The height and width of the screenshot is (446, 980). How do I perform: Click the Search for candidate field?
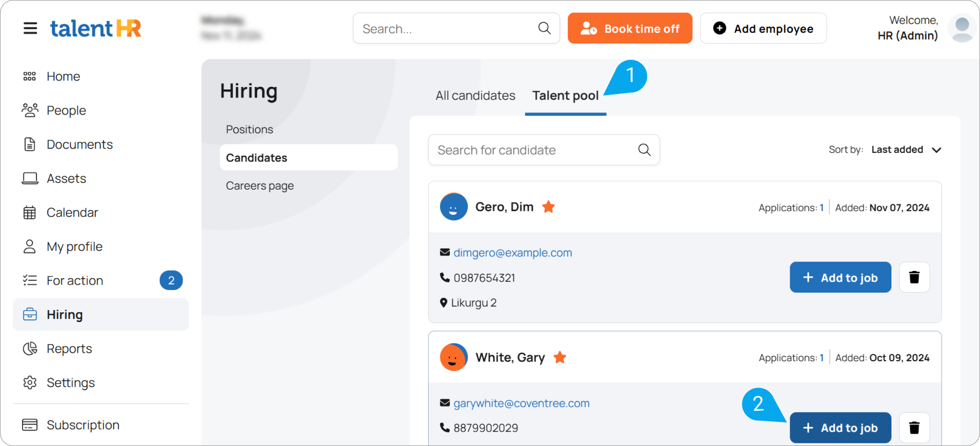pos(532,150)
